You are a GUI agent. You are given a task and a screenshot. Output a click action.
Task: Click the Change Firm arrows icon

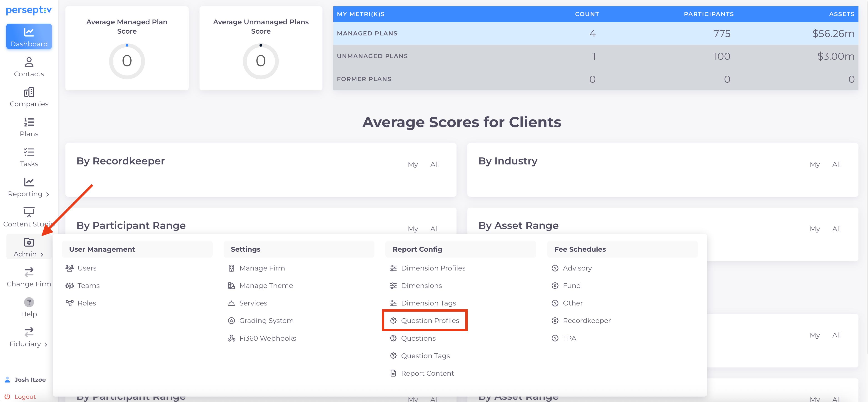[29, 272]
